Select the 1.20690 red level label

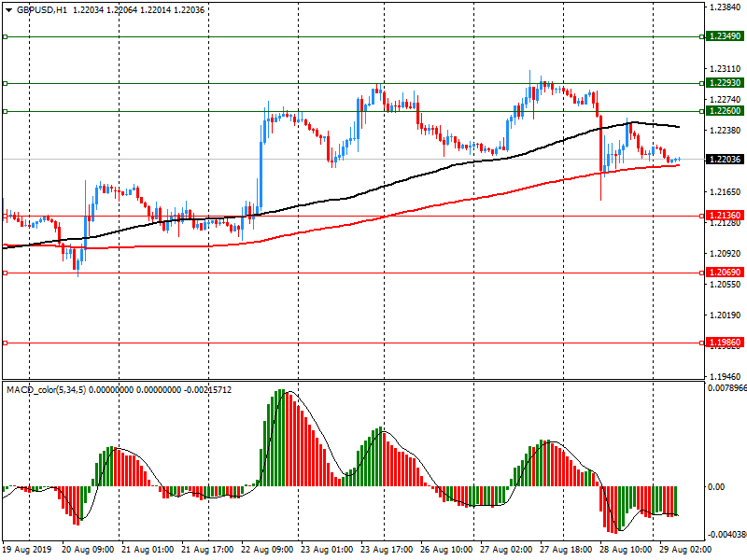pos(725,273)
